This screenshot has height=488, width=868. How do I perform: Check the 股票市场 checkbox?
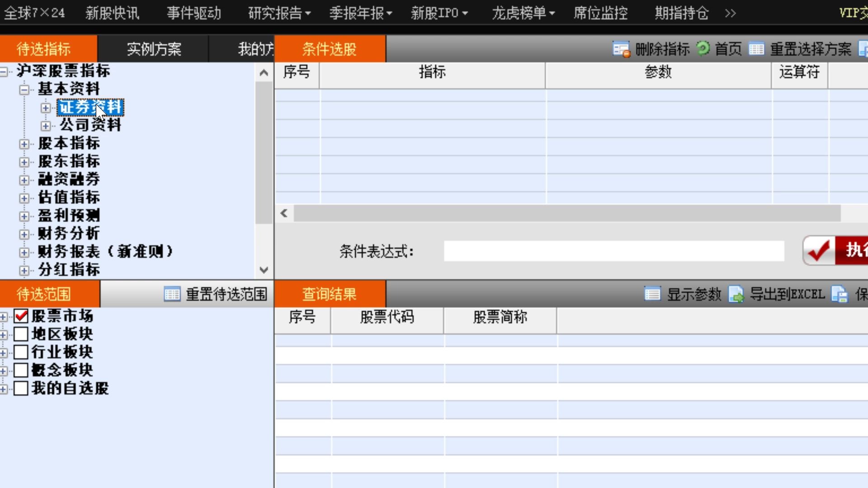(21, 316)
